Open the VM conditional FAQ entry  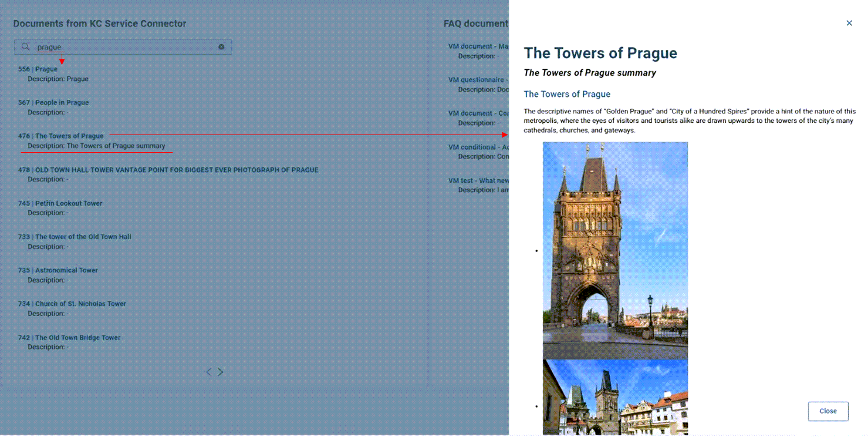(x=478, y=147)
